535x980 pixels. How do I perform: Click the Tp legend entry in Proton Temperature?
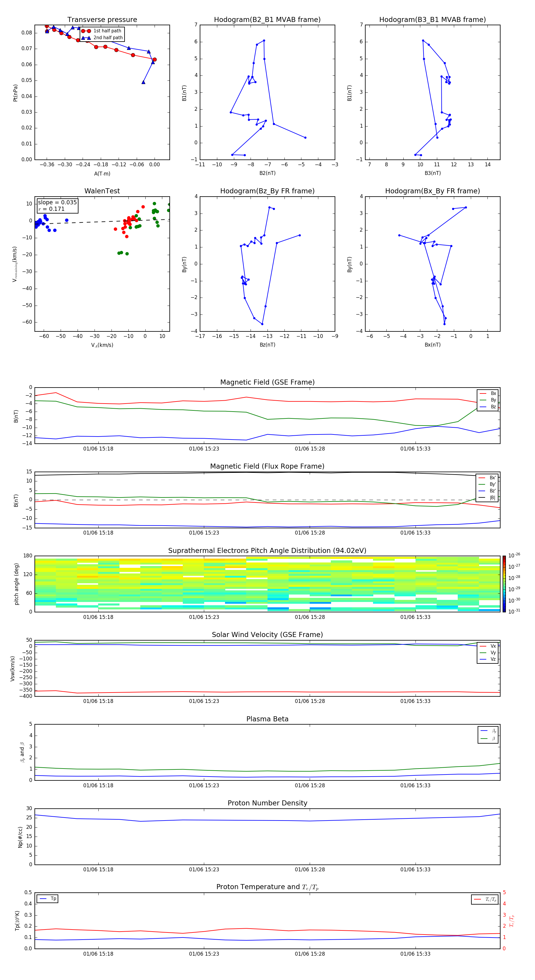click(x=48, y=899)
